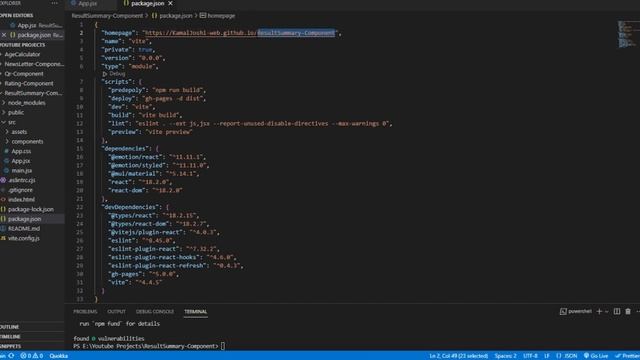
Task: Split the terminal pane
Action: (x=617, y=311)
